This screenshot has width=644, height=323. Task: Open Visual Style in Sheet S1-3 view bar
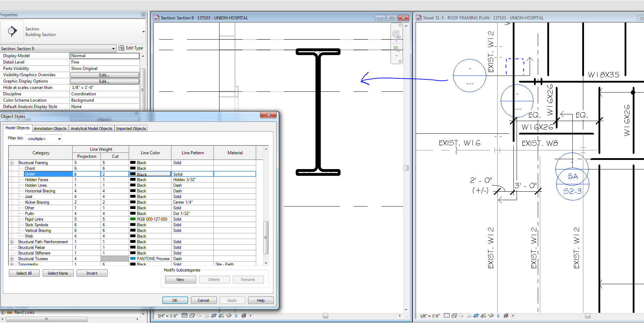coord(454,316)
